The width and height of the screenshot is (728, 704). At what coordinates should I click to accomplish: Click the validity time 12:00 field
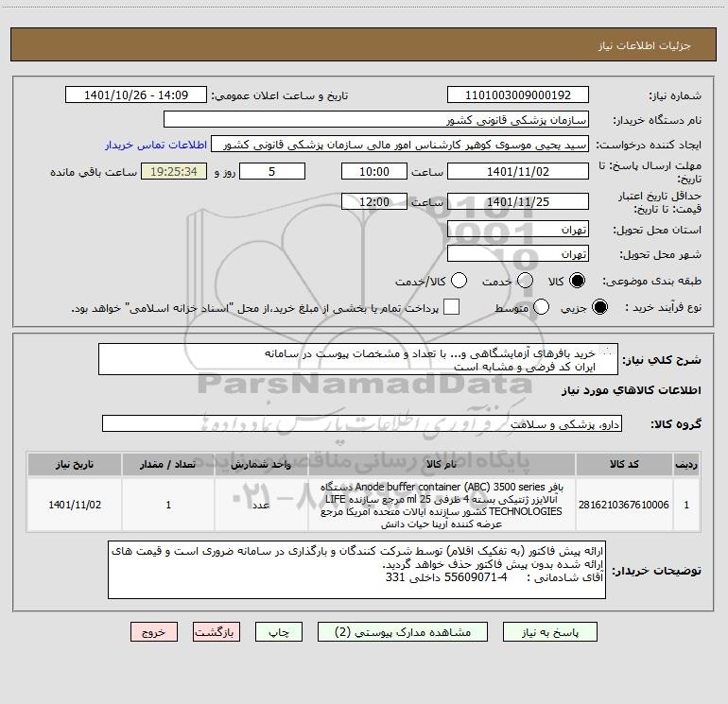click(x=374, y=201)
